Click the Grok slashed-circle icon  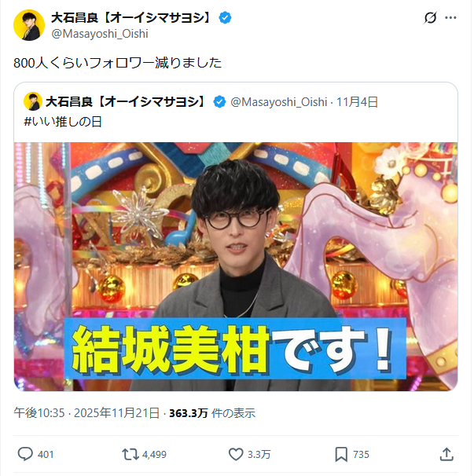point(430,17)
